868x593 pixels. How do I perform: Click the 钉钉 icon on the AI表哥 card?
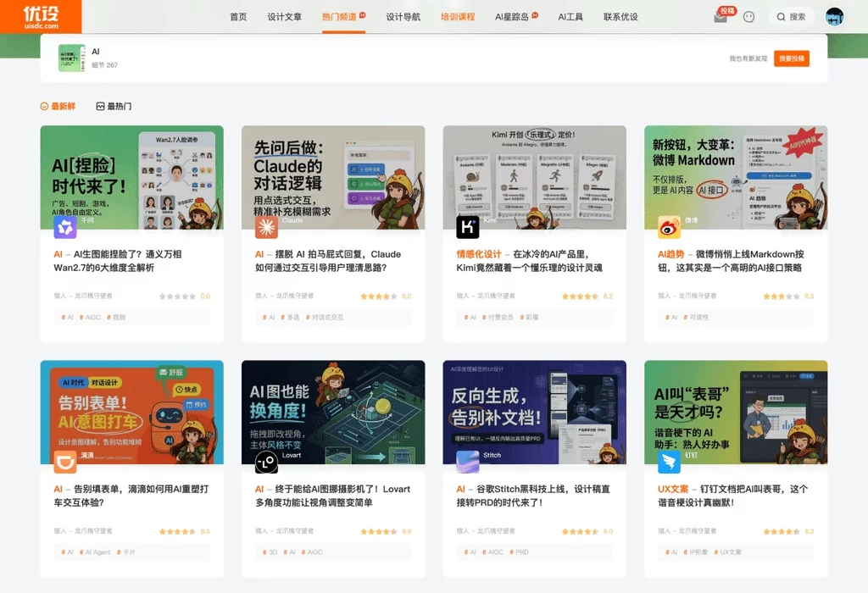point(667,463)
